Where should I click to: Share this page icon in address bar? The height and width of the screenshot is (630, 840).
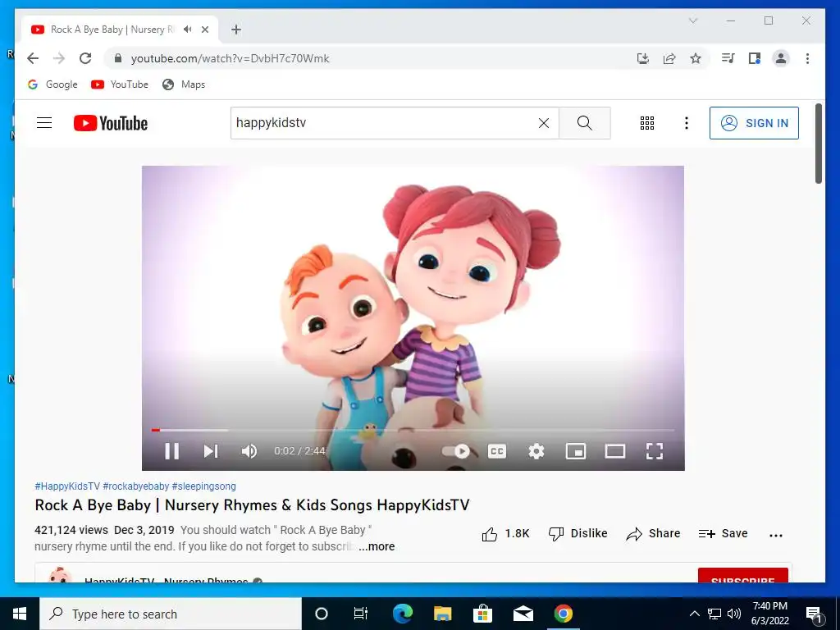point(669,58)
